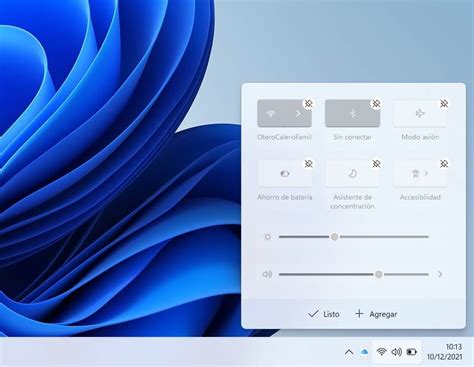Click the taskbar battery icon

(412, 352)
